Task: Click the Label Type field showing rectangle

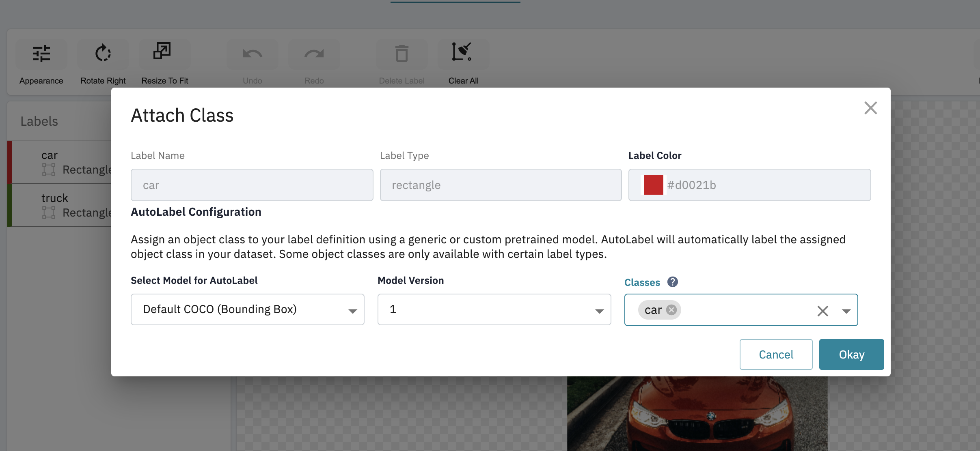Action: point(501,185)
